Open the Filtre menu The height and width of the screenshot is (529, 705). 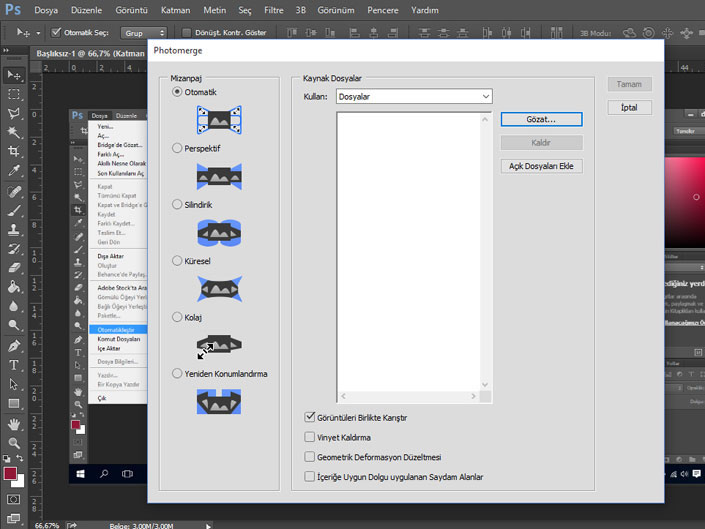[274, 10]
